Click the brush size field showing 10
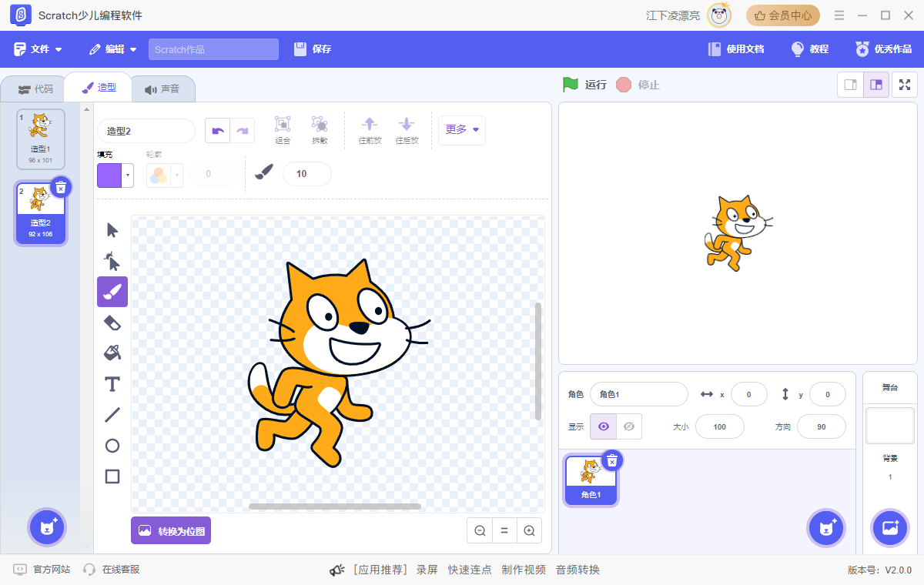Screen dimensions: 924x585 pos(307,174)
